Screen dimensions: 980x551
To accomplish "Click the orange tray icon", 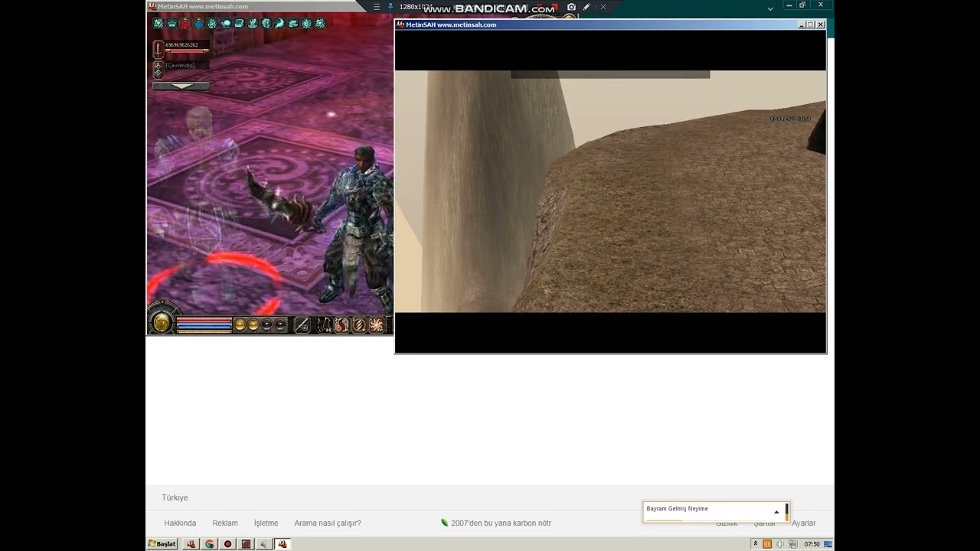I will coord(767,544).
